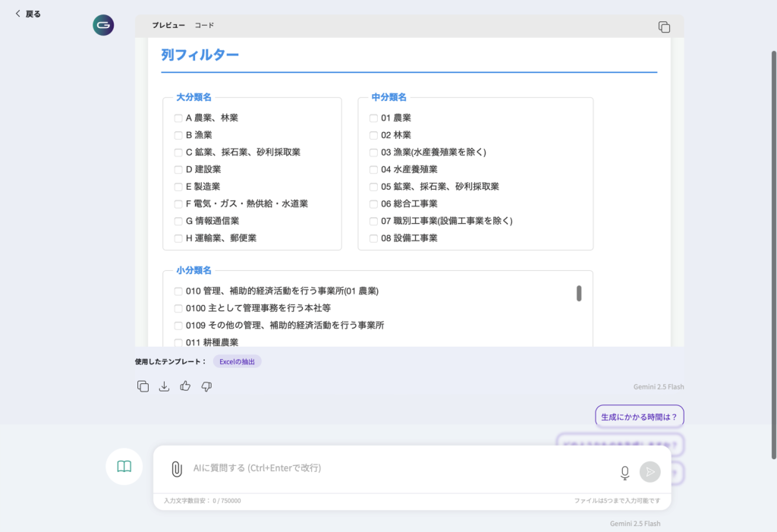Switch to the プレビュー tab
The width and height of the screenshot is (777, 532).
point(168,26)
